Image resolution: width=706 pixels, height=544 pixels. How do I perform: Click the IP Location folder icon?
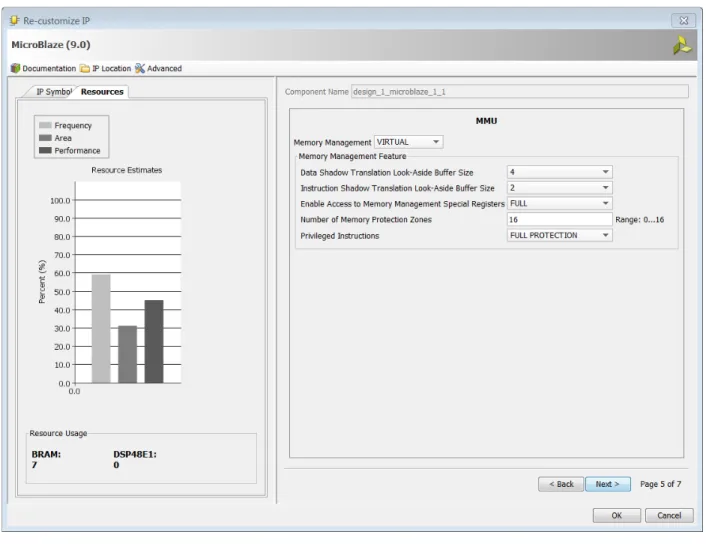pos(85,68)
